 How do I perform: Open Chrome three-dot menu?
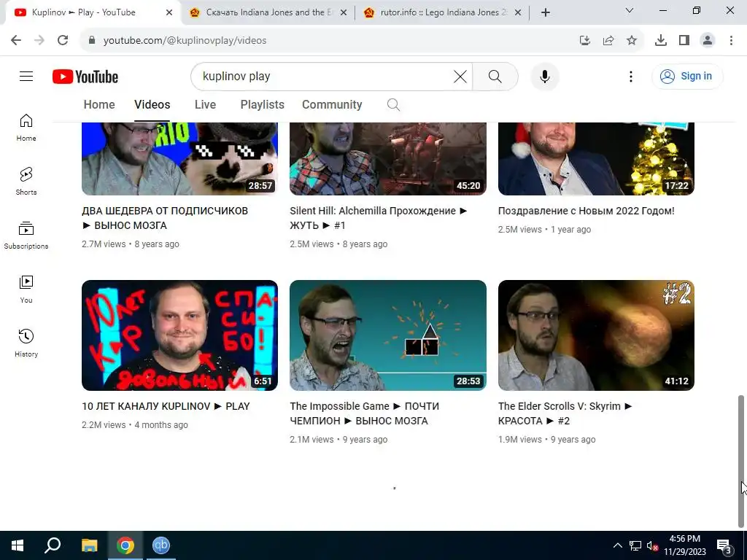[x=731, y=41]
